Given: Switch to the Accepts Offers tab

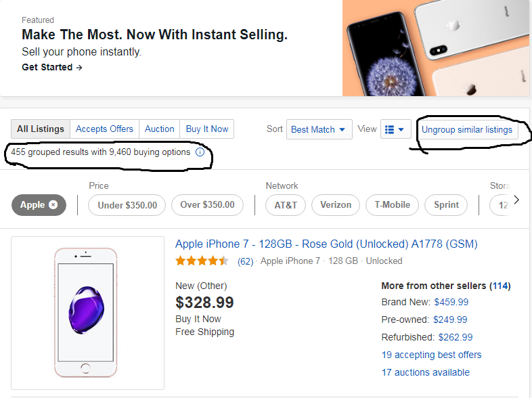Looking at the screenshot, I should 104,129.
